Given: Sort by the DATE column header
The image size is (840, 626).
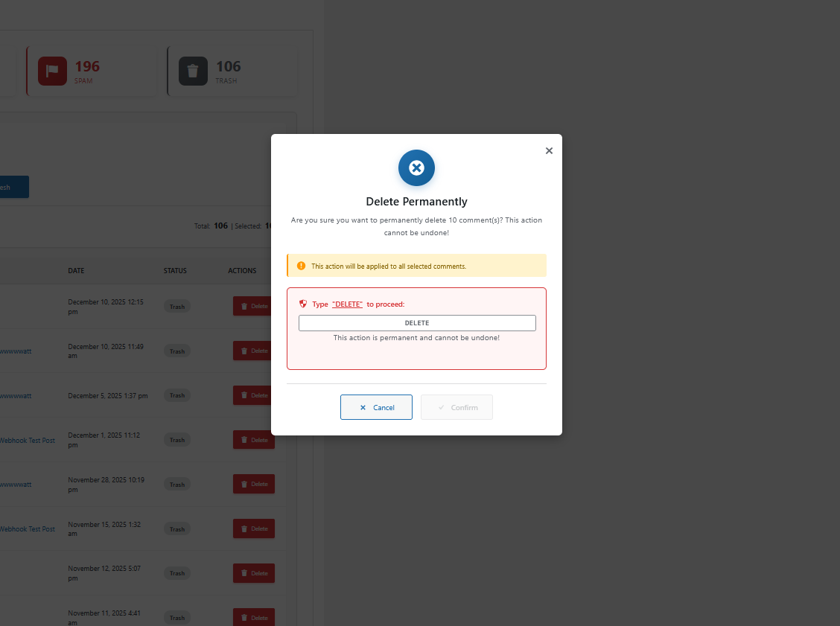Looking at the screenshot, I should pyautogui.click(x=76, y=271).
